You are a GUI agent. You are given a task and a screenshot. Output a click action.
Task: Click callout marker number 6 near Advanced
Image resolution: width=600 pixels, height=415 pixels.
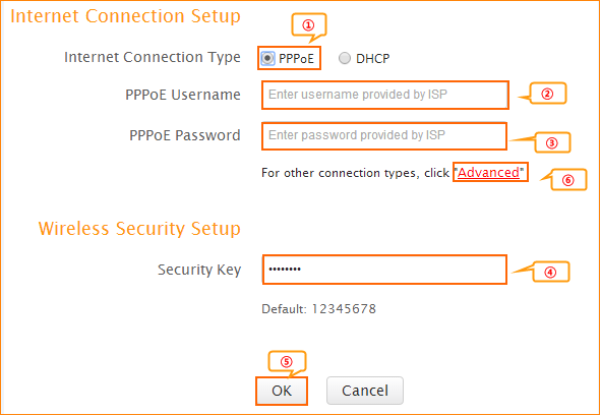click(567, 181)
